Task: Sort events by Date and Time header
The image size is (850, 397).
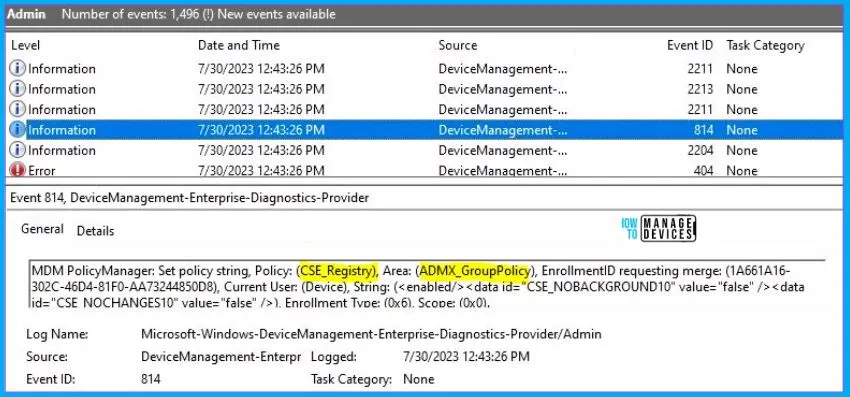Action: pos(239,46)
